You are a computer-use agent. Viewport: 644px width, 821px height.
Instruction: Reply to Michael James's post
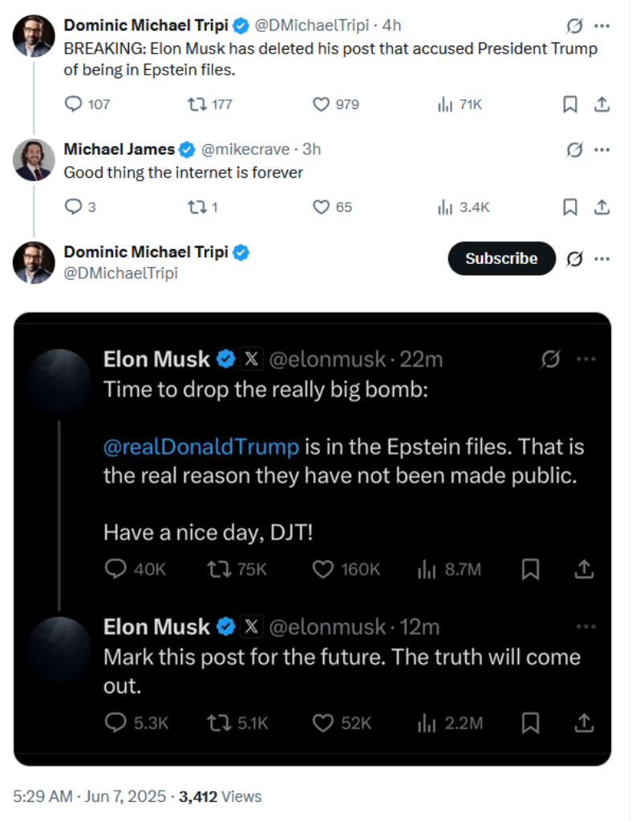pyautogui.click(x=73, y=207)
